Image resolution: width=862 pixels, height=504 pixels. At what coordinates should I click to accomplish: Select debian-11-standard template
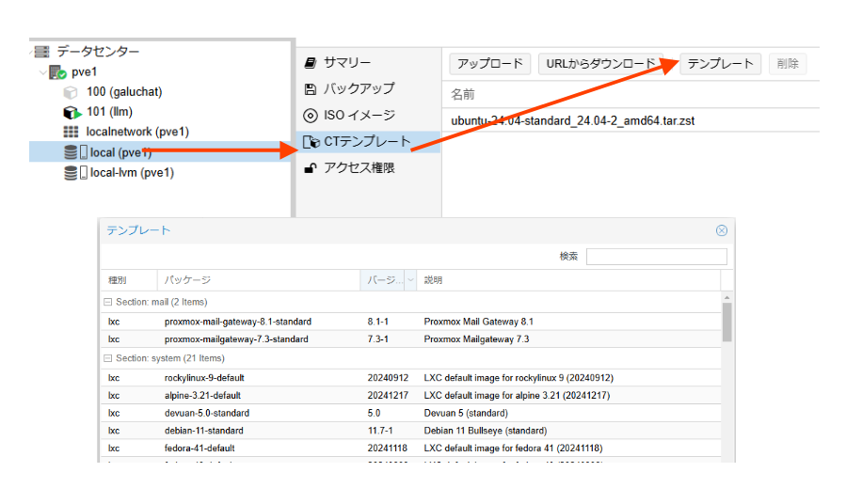(x=411, y=431)
